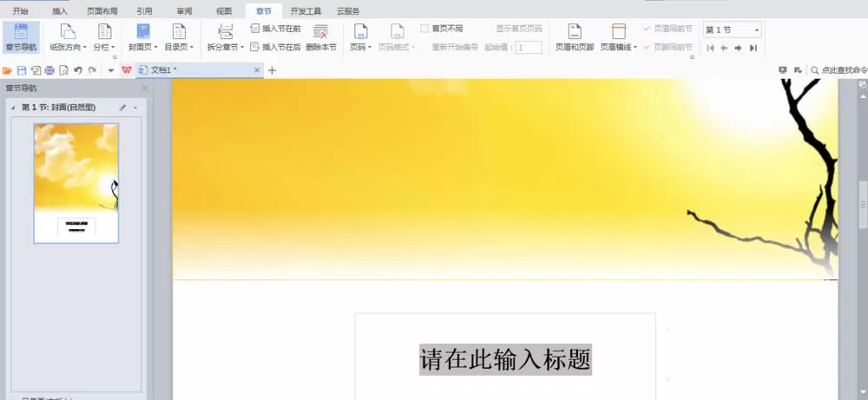The width and height of the screenshot is (868, 400).
Task: Click the pencil rename icon for section 1
Action: tap(123, 108)
